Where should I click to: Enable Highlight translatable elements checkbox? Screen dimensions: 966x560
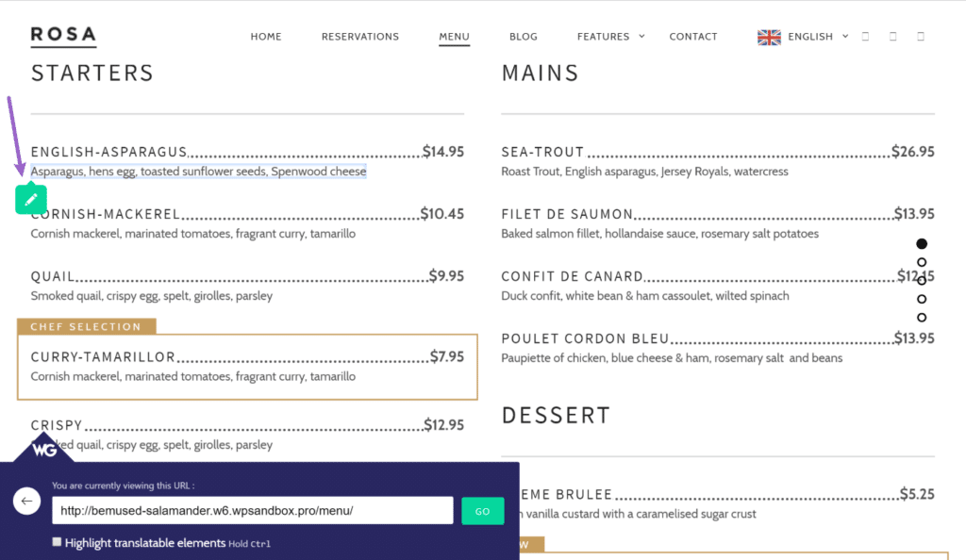(57, 542)
